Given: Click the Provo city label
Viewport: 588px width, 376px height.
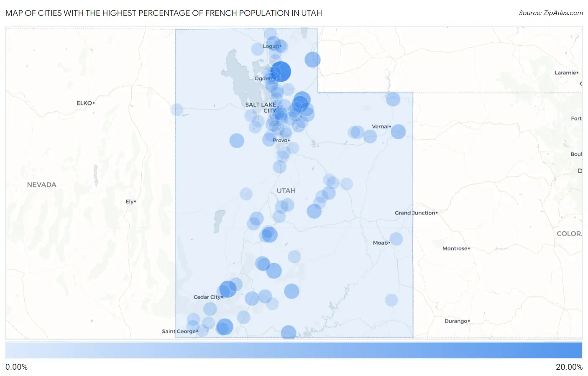Looking at the screenshot, I should point(281,140).
